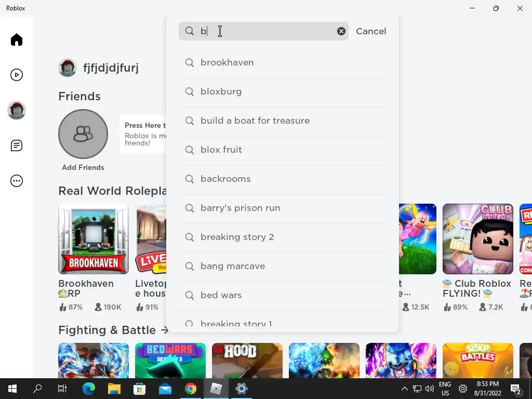The width and height of the screenshot is (532, 399).
Task: Open the Action Center notifications icon
Action: pos(515,389)
